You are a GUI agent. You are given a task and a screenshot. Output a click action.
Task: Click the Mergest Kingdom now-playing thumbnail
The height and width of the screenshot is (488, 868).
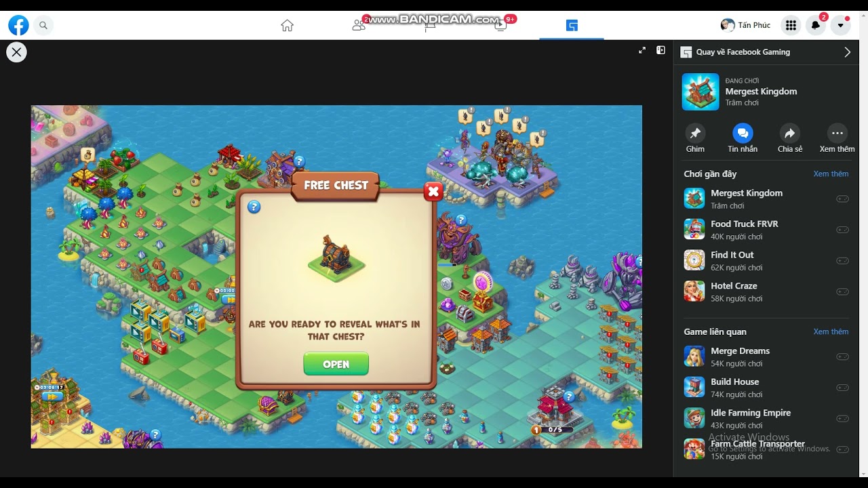click(701, 91)
